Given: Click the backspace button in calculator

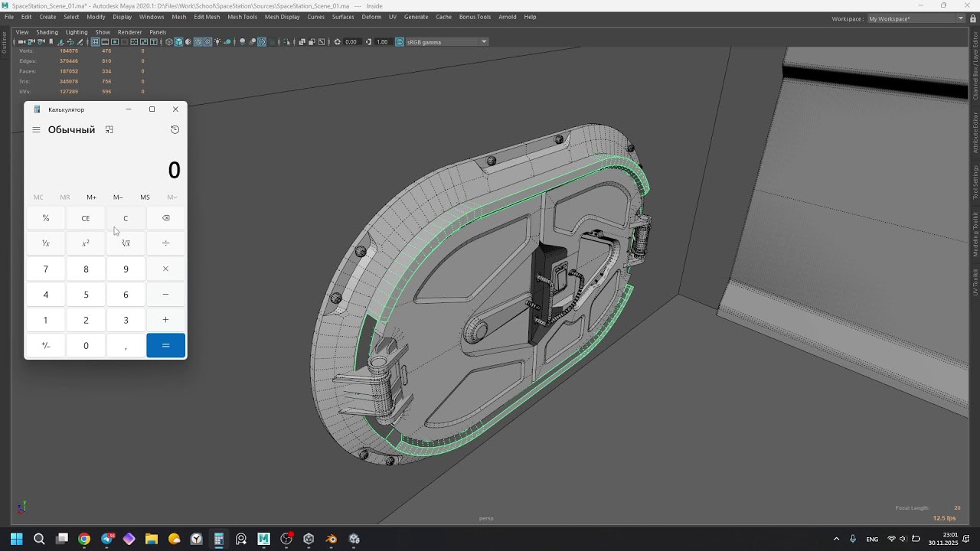Looking at the screenshot, I should [166, 218].
